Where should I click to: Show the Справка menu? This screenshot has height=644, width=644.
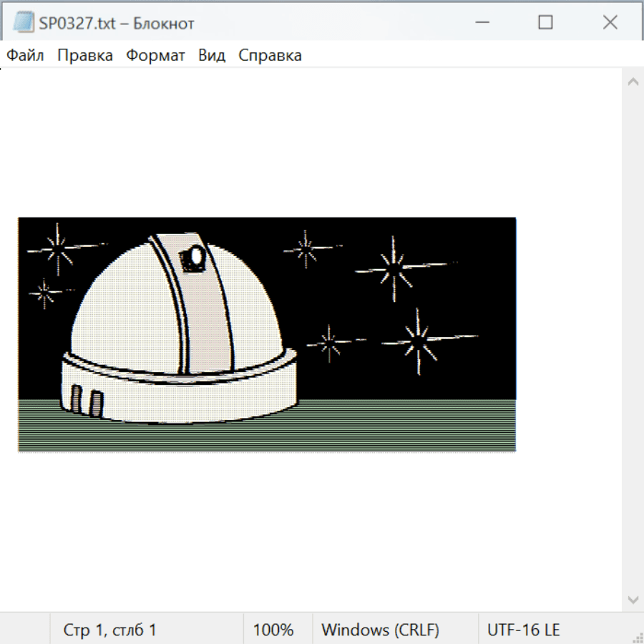(x=270, y=56)
